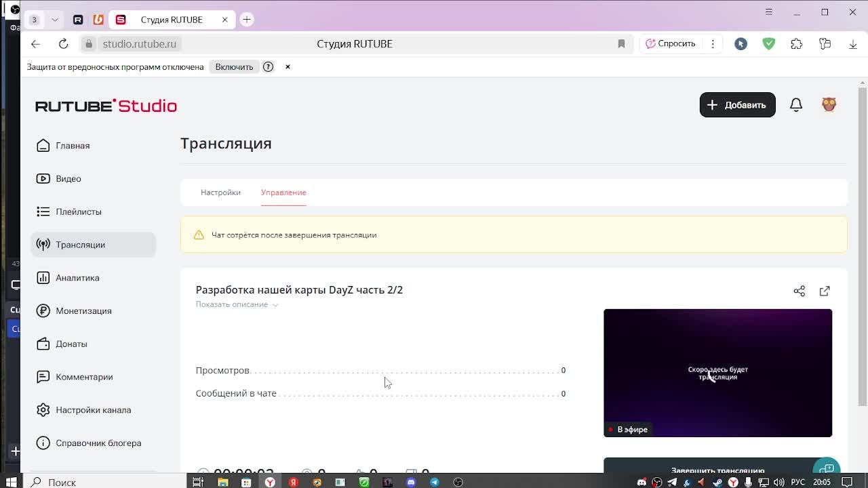The image size is (868, 488).
Task: Open Yandex Browser taskbar icon
Action: [x=270, y=482]
